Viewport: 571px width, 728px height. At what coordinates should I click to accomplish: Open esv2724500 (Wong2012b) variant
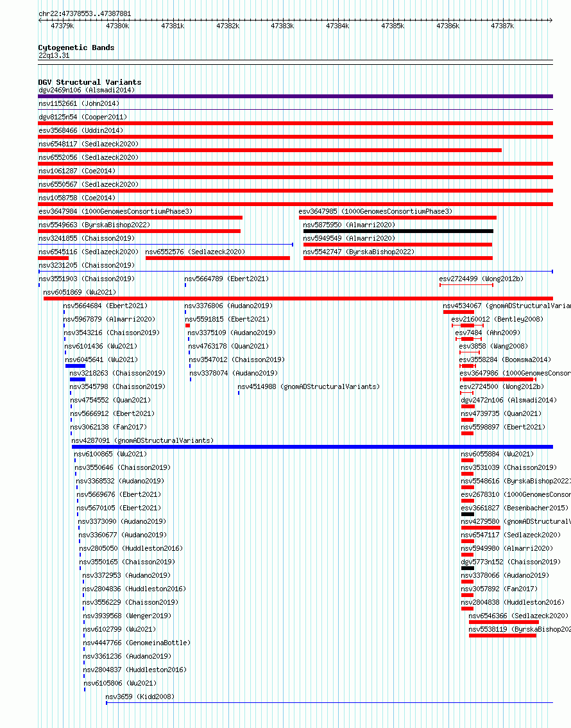[502, 386]
